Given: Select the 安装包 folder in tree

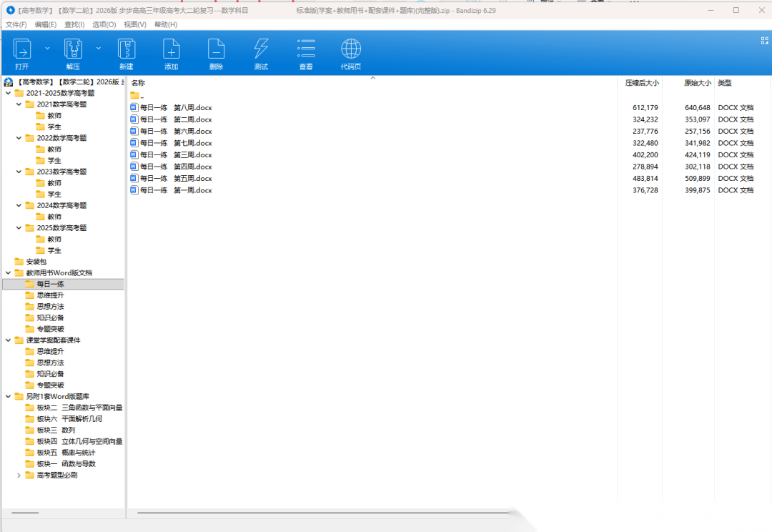Looking at the screenshot, I should pos(36,262).
